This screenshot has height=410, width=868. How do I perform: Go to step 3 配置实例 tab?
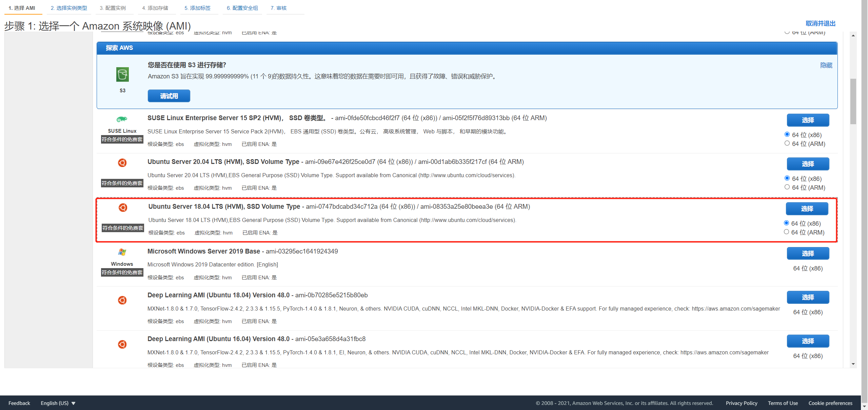113,8
